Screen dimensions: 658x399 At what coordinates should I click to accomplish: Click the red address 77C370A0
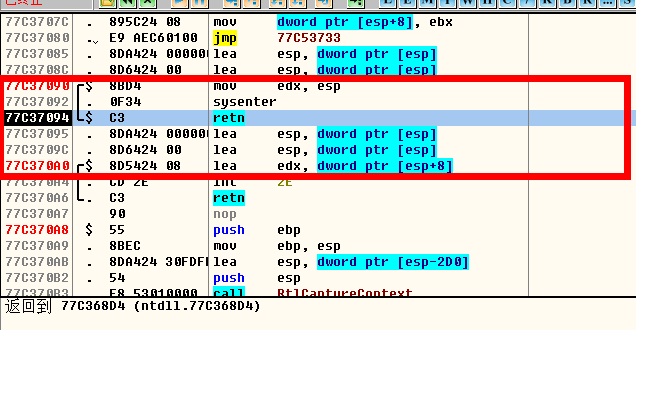tap(37, 166)
